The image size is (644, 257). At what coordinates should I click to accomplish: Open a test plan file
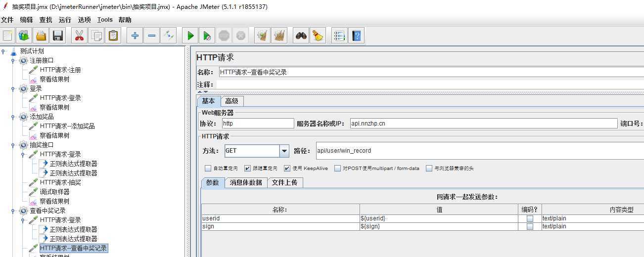[41, 36]
